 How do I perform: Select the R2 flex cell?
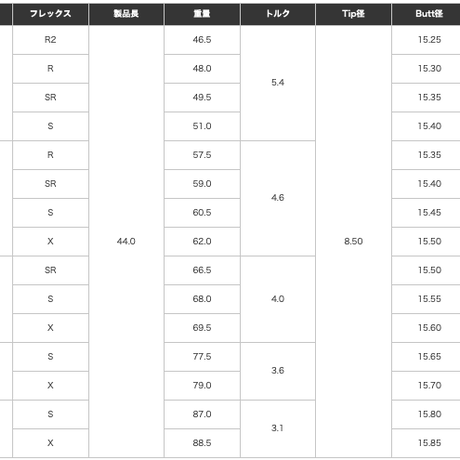(50, 40)
